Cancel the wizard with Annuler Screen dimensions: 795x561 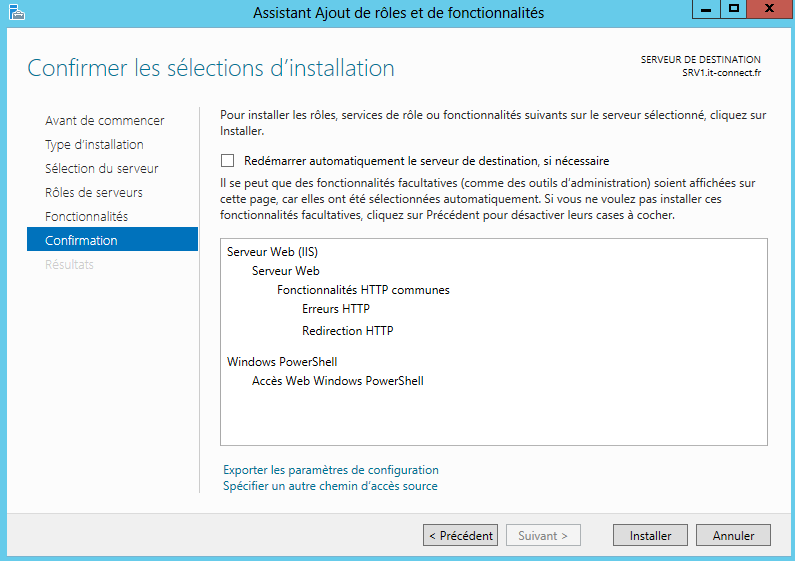[x=733, y=536]
